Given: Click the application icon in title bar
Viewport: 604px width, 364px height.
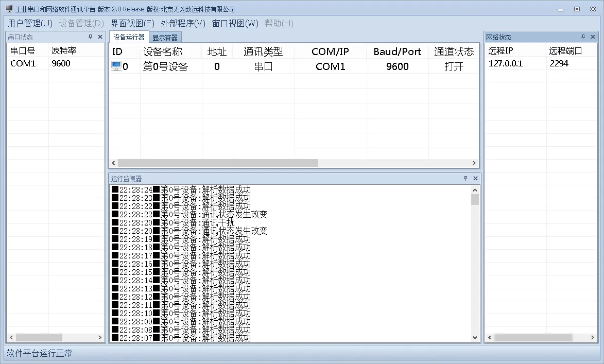Looking at the screenshot, I should (x=9, y=9).
